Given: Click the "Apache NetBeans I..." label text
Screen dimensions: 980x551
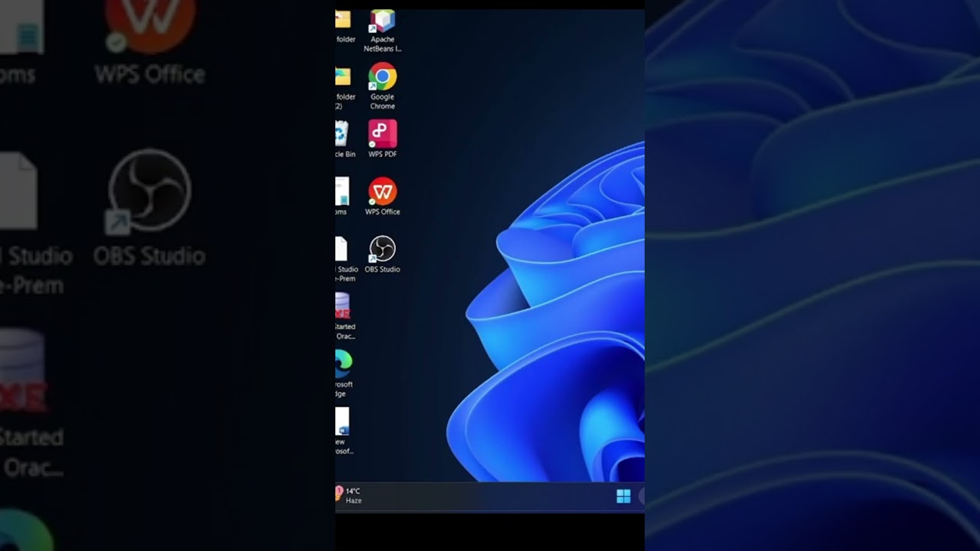Looking at the screenshot, I should pyautogui.click(x=382, y=44).
